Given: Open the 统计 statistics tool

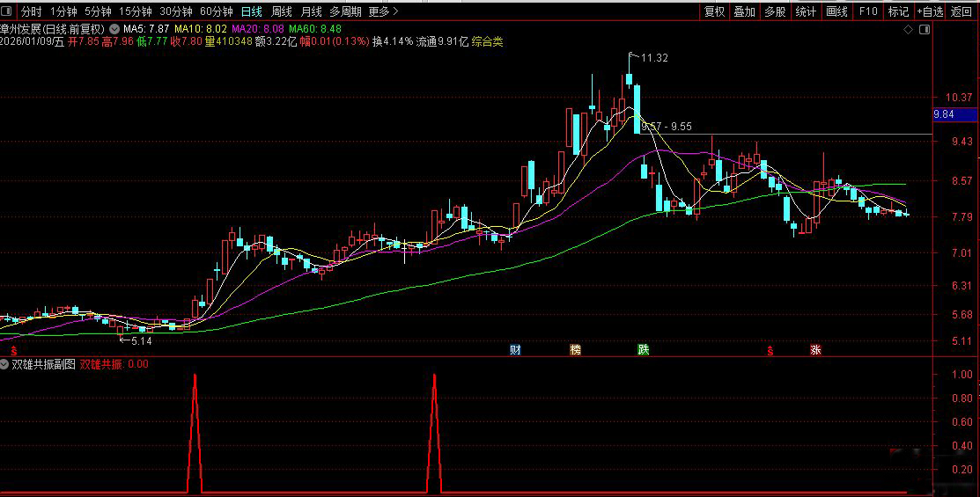Looking at the screenshot, I should (x=806, y=11).
